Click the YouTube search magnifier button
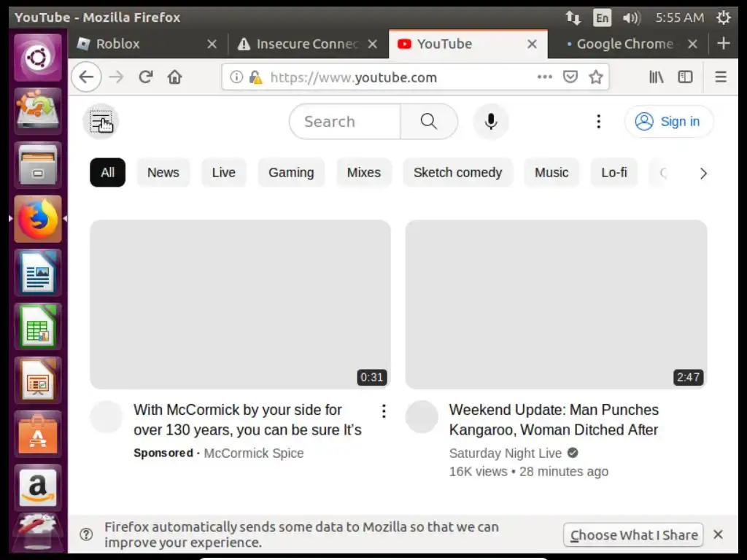 click(x=429, y=122)
